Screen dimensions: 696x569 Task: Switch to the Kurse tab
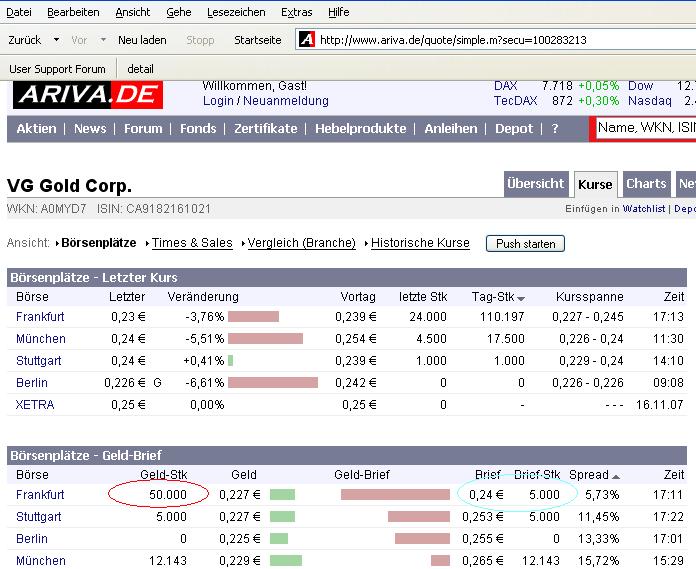coord(595,184)
